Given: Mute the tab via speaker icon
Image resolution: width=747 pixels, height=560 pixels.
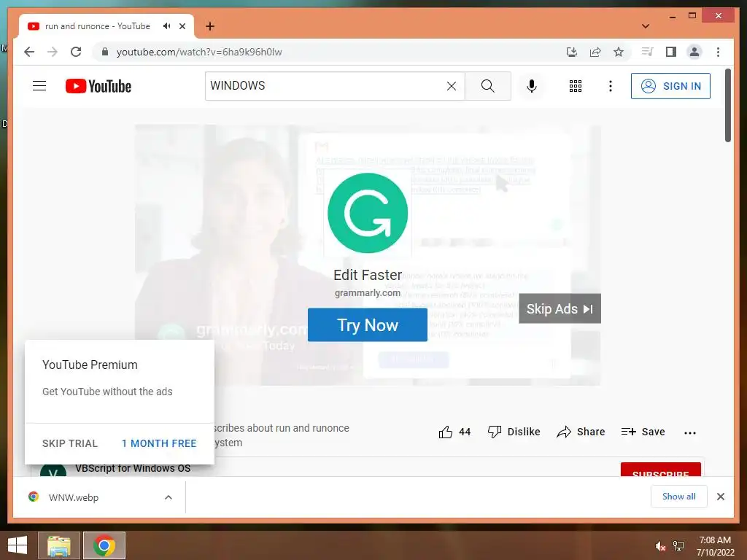Looking at the screenshot, I should [166, 26].
